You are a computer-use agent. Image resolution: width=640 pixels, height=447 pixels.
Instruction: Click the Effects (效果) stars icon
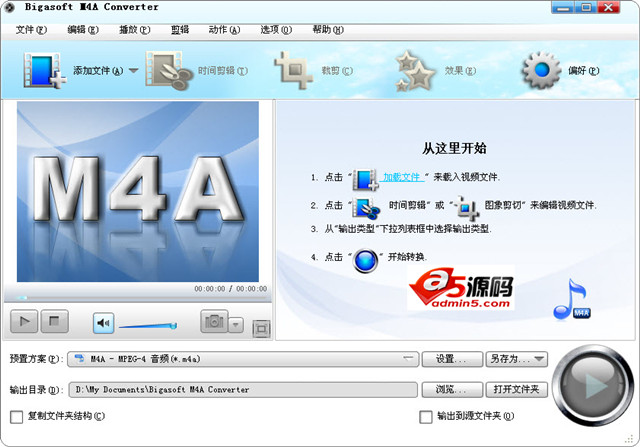(415, 71)
